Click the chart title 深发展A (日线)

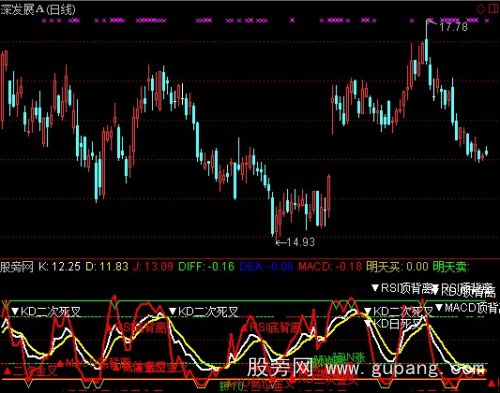(x=38, y=10)
